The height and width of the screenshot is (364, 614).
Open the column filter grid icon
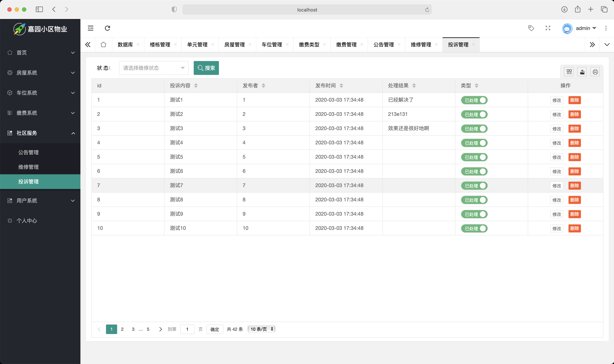(569, 72)
